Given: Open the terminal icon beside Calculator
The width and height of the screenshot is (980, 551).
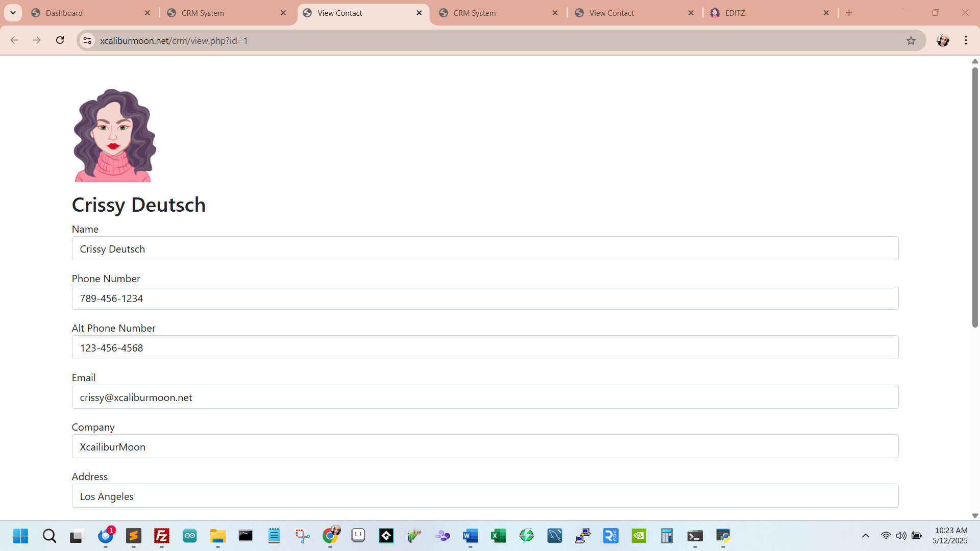Looking at the screenshot, I should coord(695,536).
